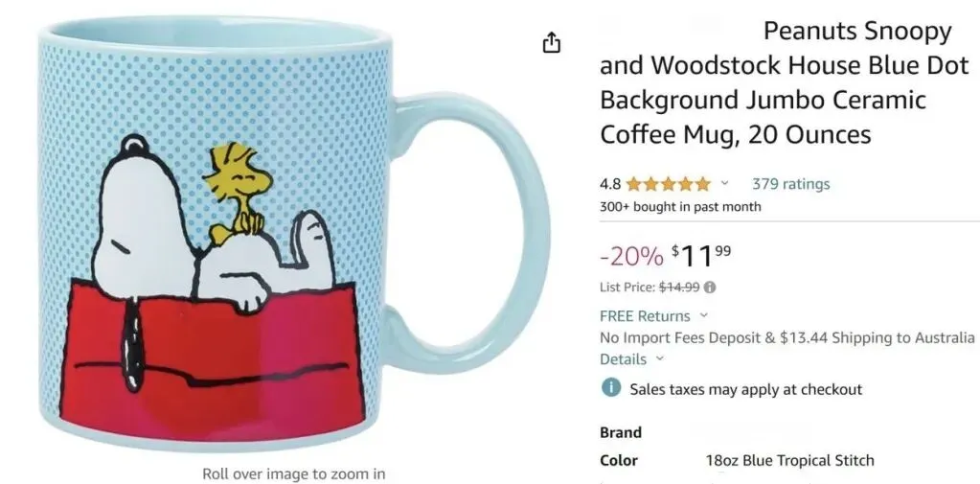Click the five-star rating icons
The image size is (980, 484).
(x=668, y=184)
